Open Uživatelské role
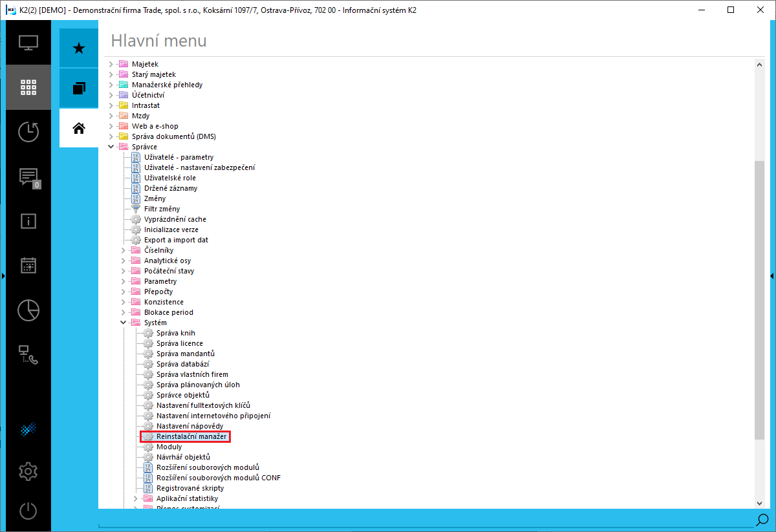Viewport: 776px width, 532px height. [170, 178]
